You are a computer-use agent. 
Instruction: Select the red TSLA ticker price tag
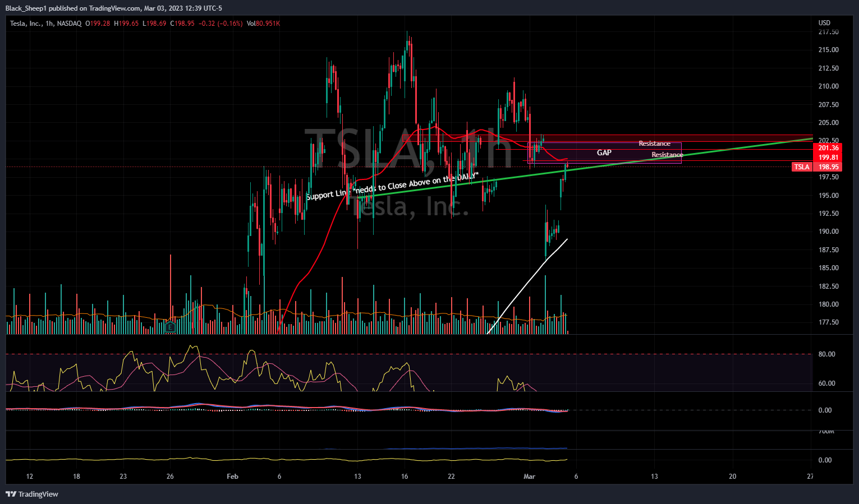[802, 167]
